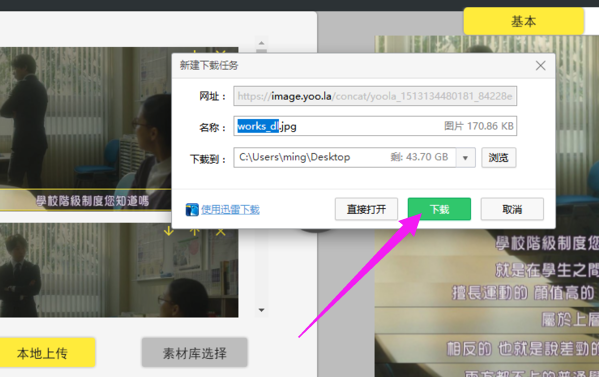The image size is (599, 377).
Task: Click the image list scroll down arrow
Action: pos(261,310)
